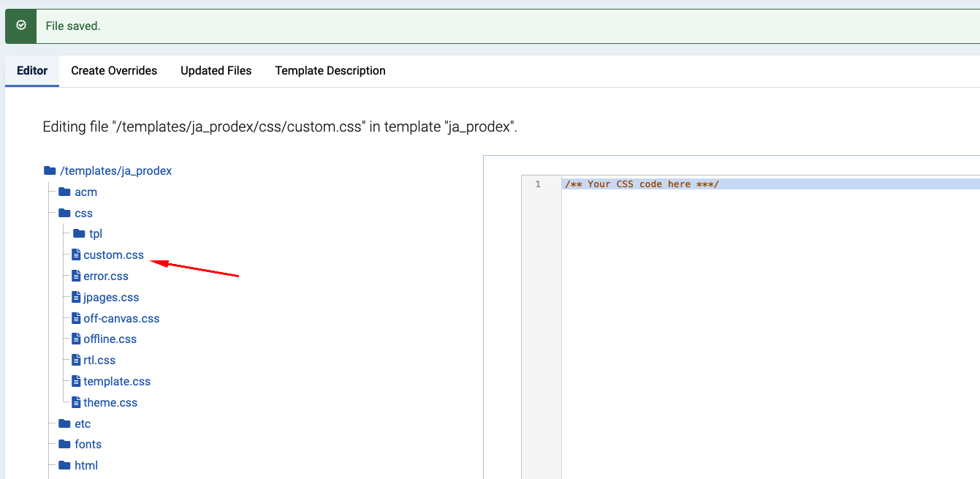The height and width of the screenshot is (479, 980).
Task: Open the Template Description tab
Action: 330,71
